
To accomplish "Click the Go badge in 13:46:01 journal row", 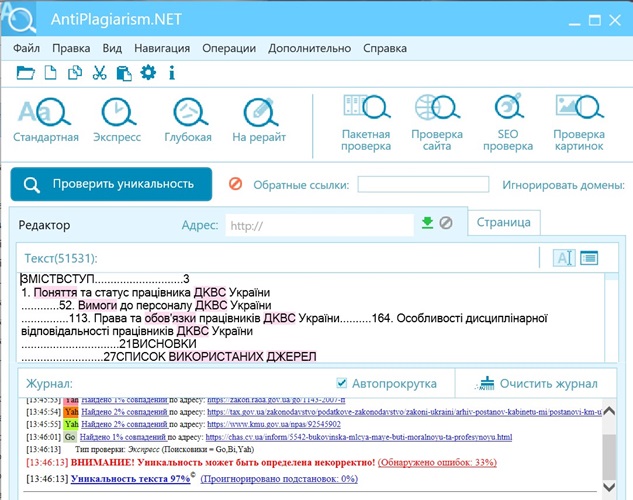I will (70, 437).
